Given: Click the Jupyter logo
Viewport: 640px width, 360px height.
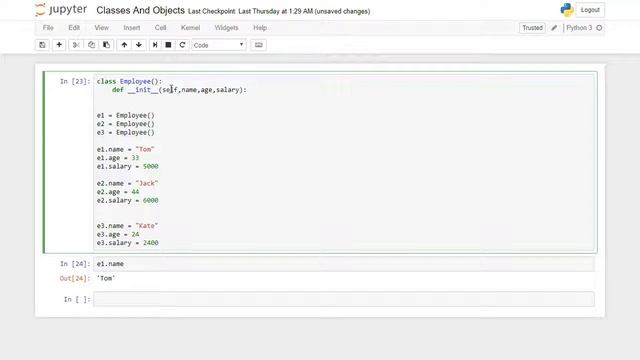Looking at the screenshot, I should [x=61, y=10].
